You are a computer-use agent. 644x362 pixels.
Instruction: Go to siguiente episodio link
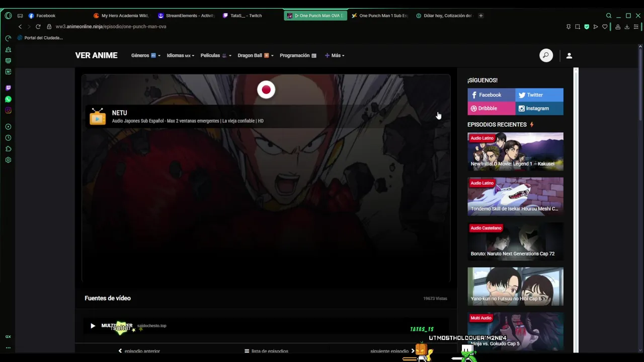click(x=392, y=351)
